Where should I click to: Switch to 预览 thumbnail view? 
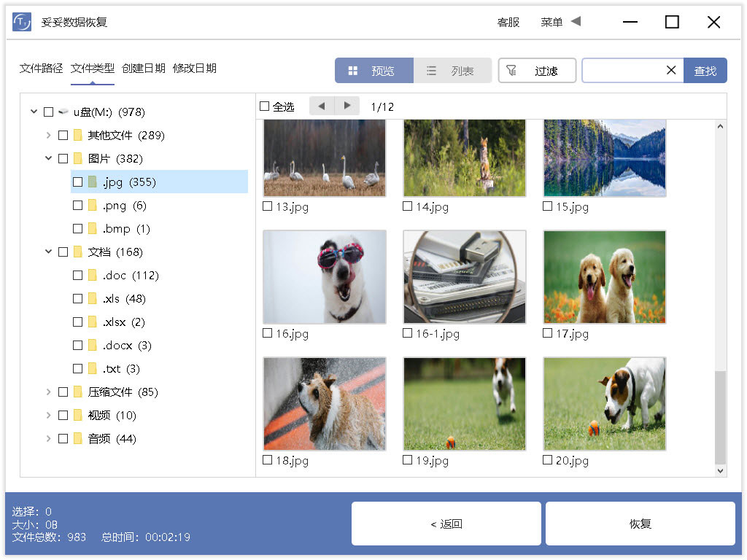[374, 71]
